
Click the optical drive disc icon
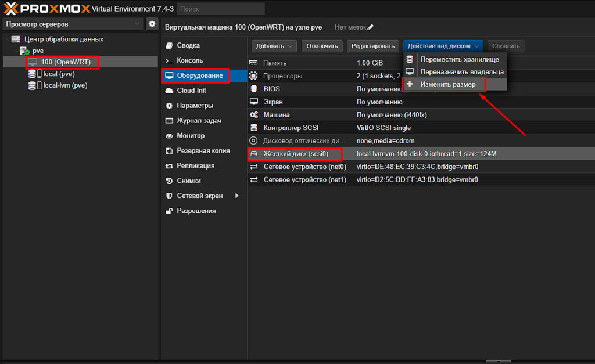(253, 140)
